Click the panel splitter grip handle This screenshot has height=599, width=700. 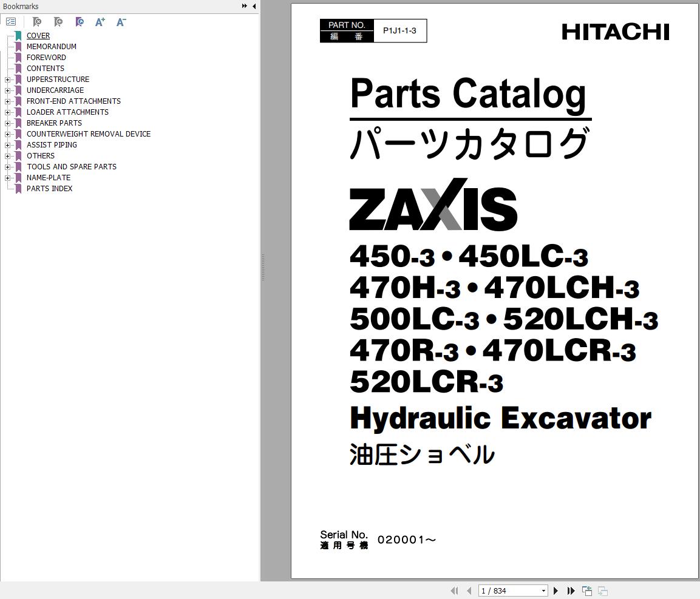[x=263, y=267]
